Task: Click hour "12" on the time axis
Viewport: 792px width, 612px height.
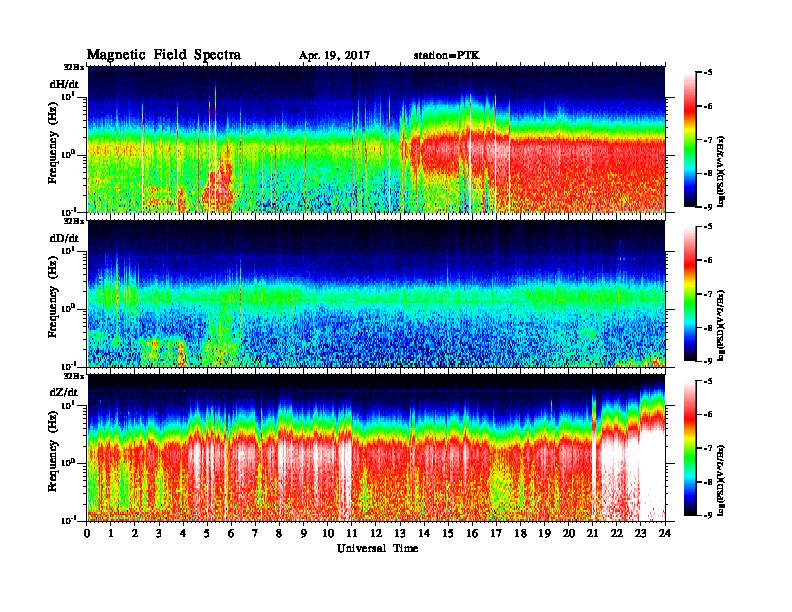Action: [376, 534]
